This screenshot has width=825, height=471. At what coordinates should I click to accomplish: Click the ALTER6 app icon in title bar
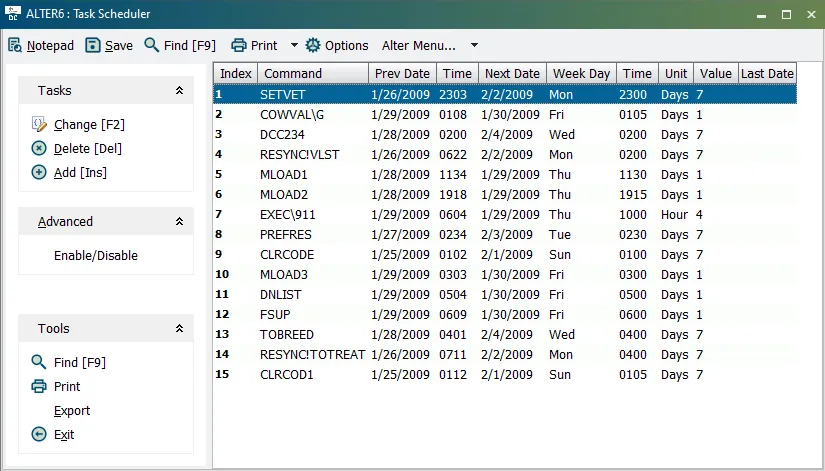(13, 14)
